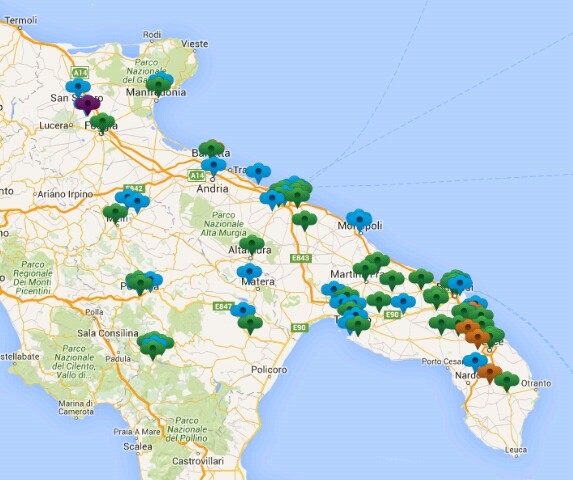Click the green marker at Altamura

[x=252, y=245]
